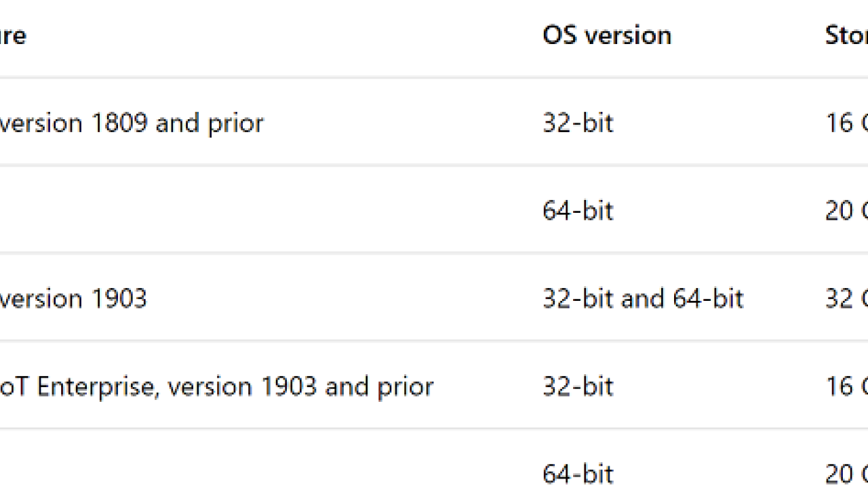Click 'IoT Enterprise, version 1903 and prior' text
The image size is (868, 488).
(217, 386)
